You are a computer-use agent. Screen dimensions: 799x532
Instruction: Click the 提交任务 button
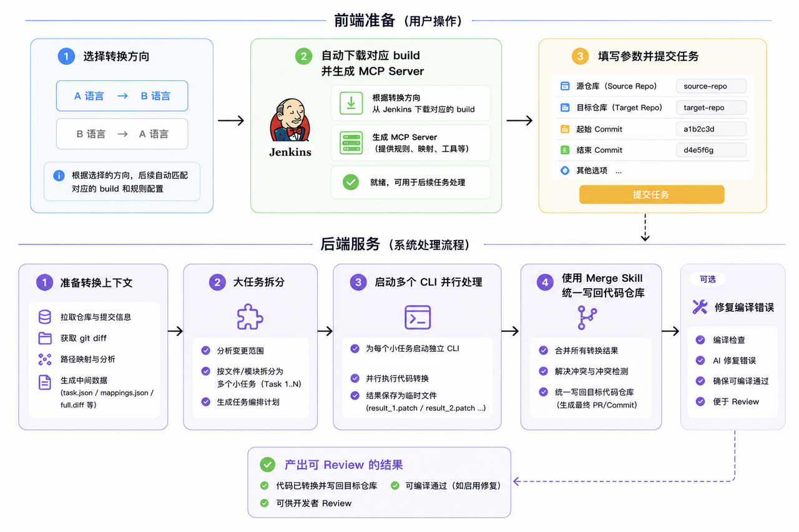[x=652, y=195]
